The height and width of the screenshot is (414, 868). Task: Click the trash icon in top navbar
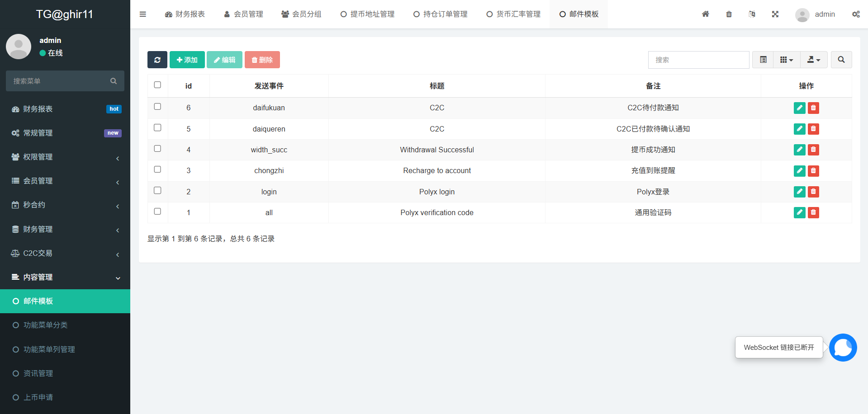[729, 14]
